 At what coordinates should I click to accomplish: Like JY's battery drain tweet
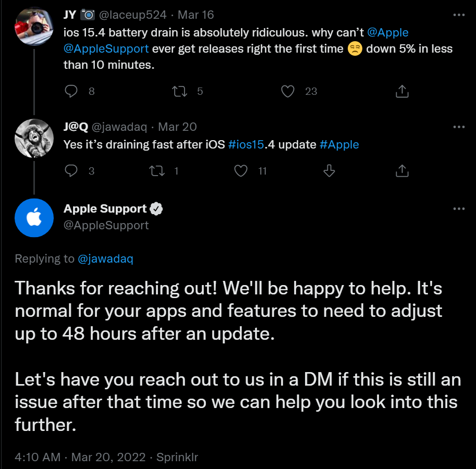[288, 91]
